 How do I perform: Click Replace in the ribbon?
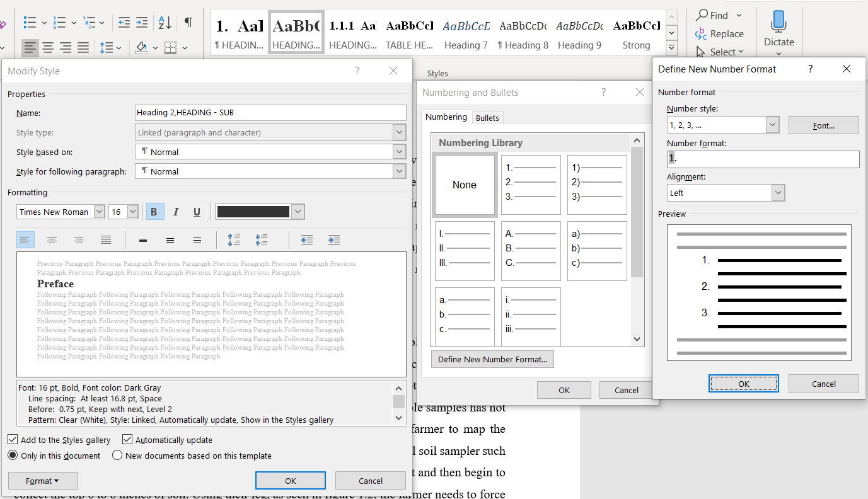(719, 34)
